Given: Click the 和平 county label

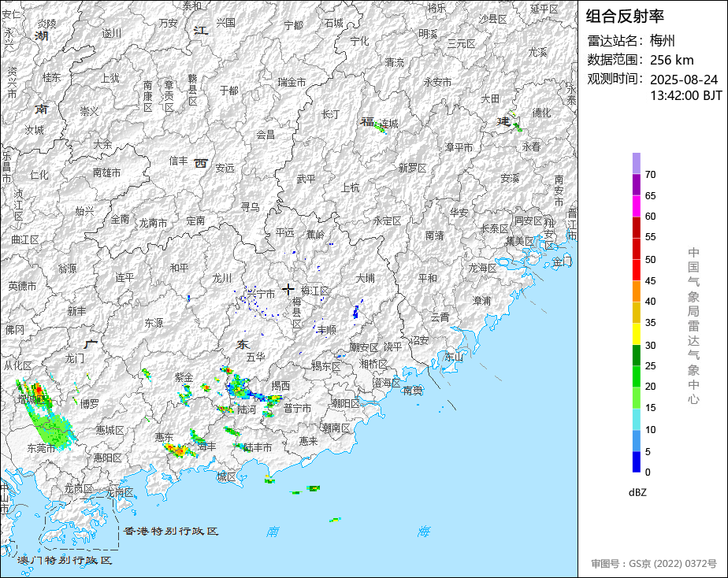Looking at the screenshot, I should click(179, 268).
